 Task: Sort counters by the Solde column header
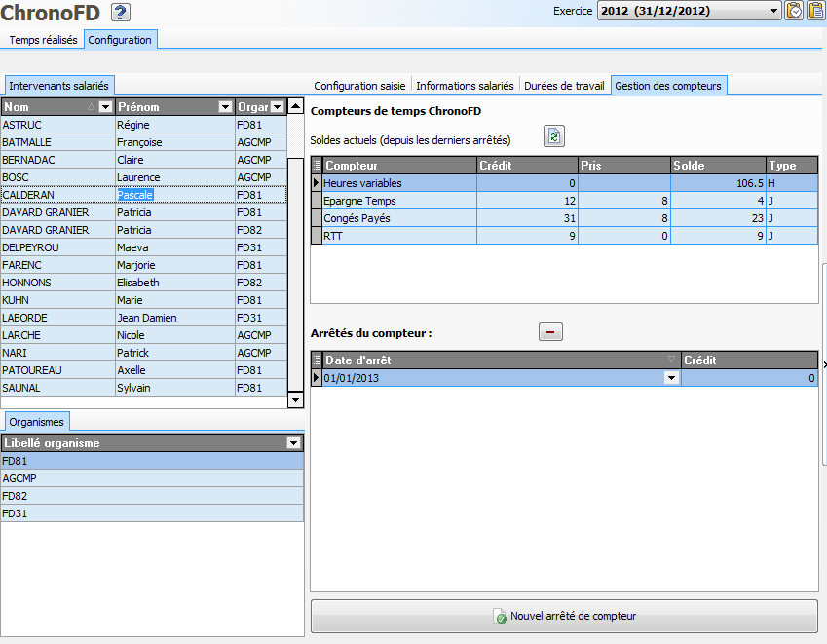pos(718,165)
